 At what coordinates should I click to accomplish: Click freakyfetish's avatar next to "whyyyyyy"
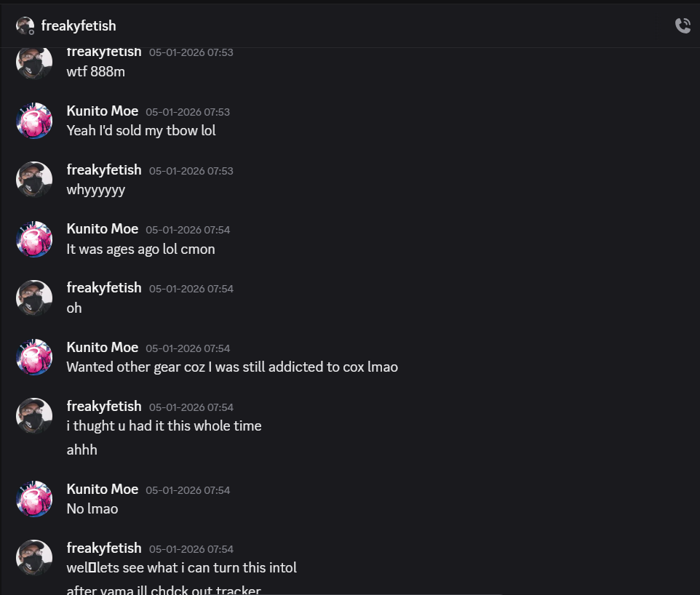tap(33, 179)
